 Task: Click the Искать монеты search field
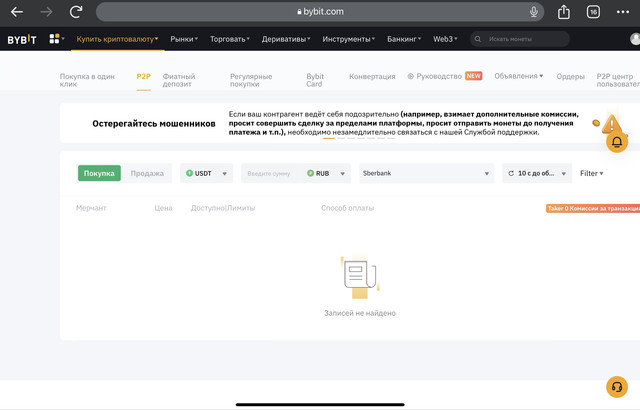(x=520, y=39)
